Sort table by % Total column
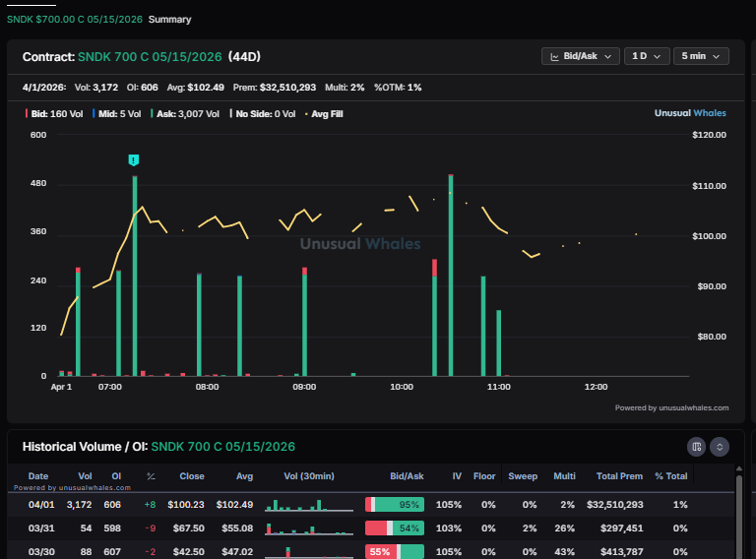The height and width of the screenshot is (559, 756). 671,476
